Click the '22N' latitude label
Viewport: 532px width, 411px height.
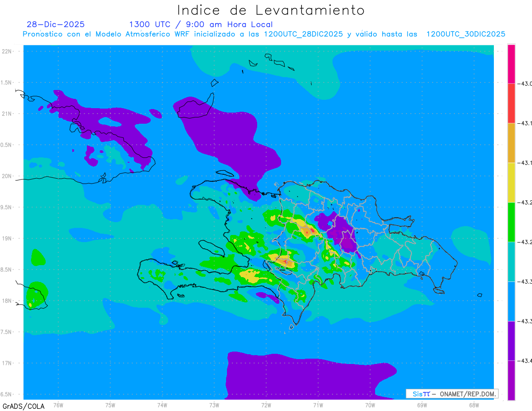7,51
